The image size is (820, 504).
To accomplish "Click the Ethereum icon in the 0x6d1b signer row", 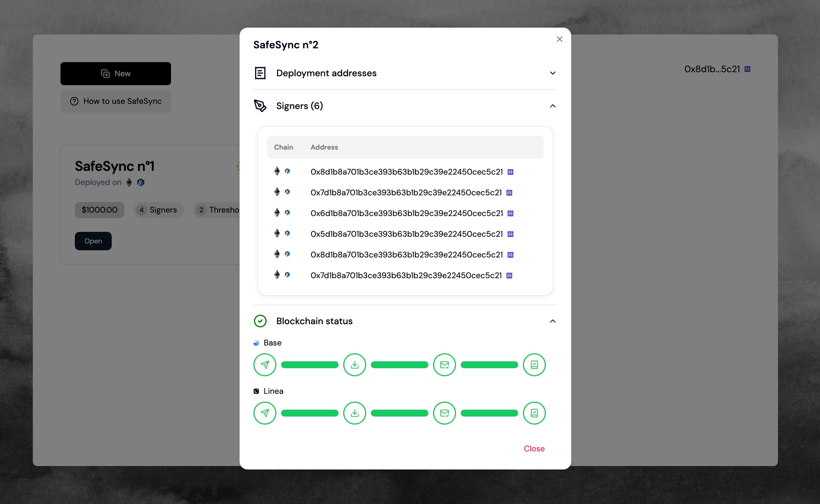I will coord(277,213).
